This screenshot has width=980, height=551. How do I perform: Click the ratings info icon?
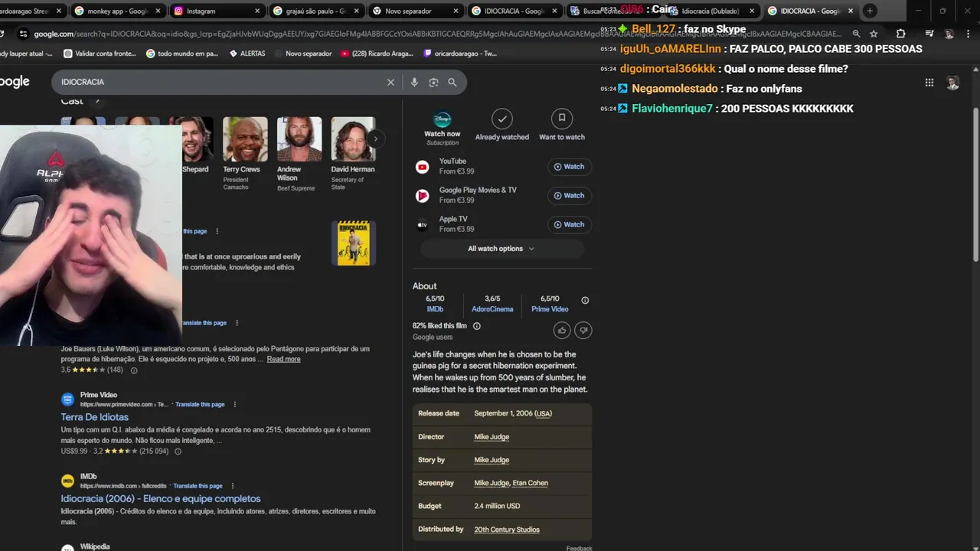pyautogui.click(x=585, y=301)
